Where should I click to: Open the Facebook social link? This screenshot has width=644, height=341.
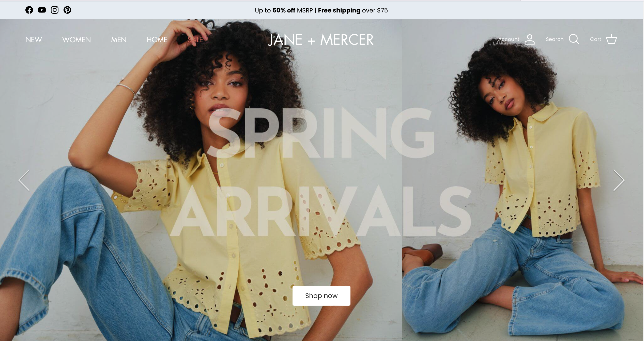[x=29, y=10]
